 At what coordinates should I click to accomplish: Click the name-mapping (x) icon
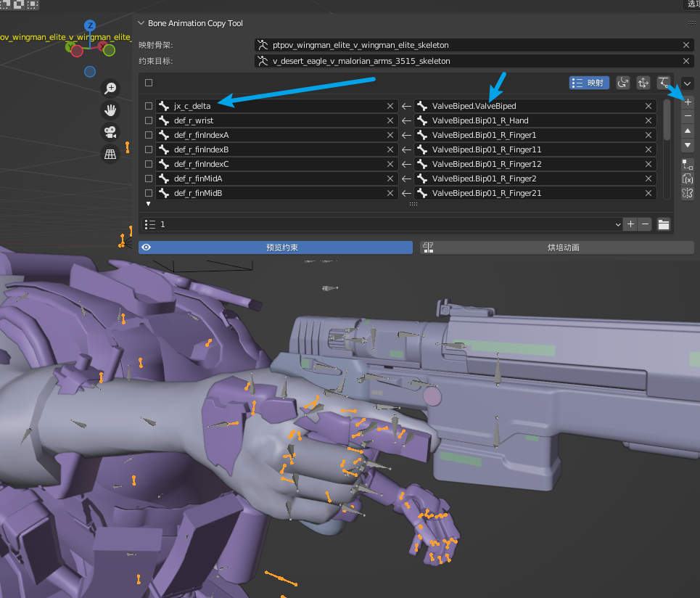pos(688,179)
